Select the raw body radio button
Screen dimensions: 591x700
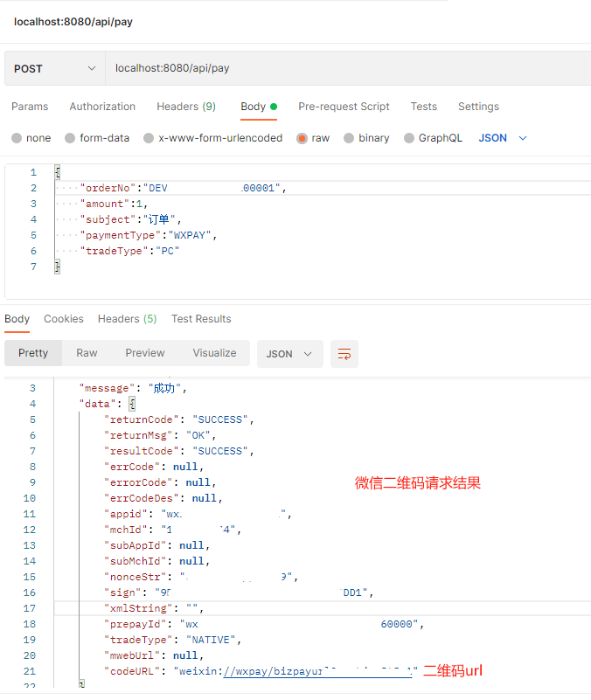tap(302, 138)
